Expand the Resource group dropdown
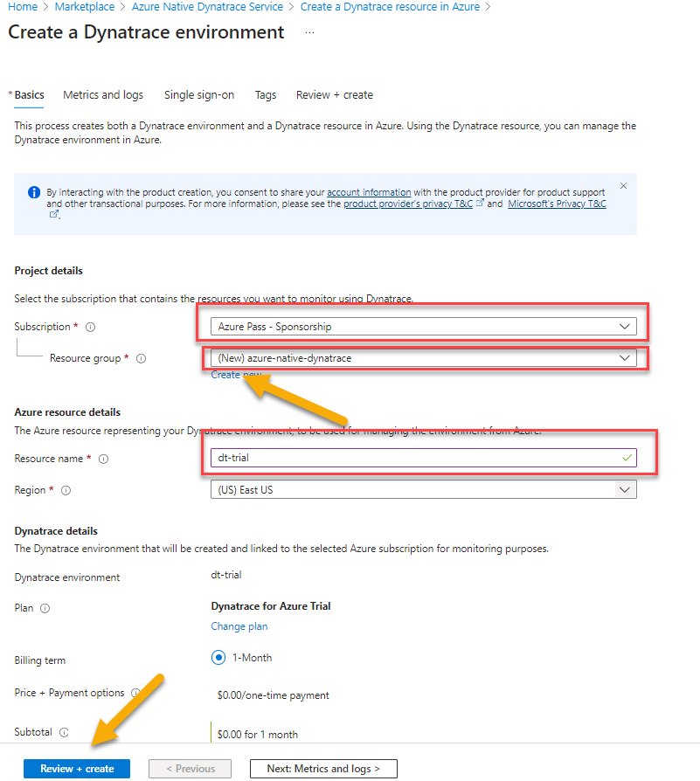The height and width of the screenshot is (781, 700). (423, 358)
